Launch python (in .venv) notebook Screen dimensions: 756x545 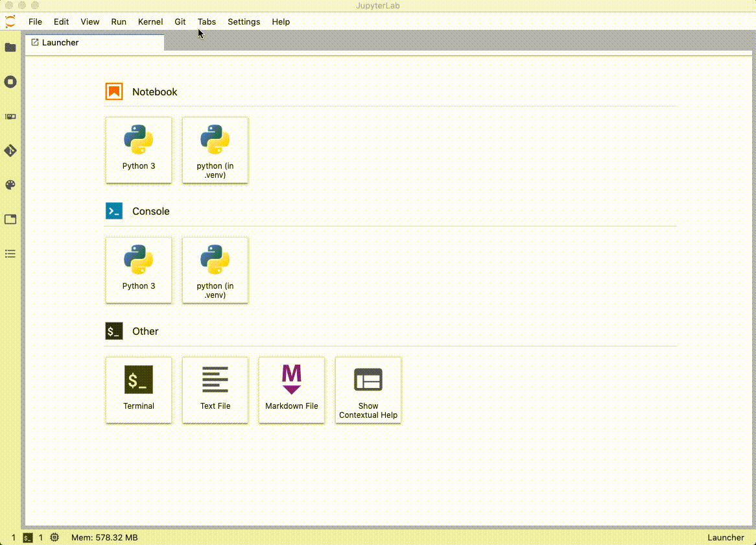(x=215, y=150)
